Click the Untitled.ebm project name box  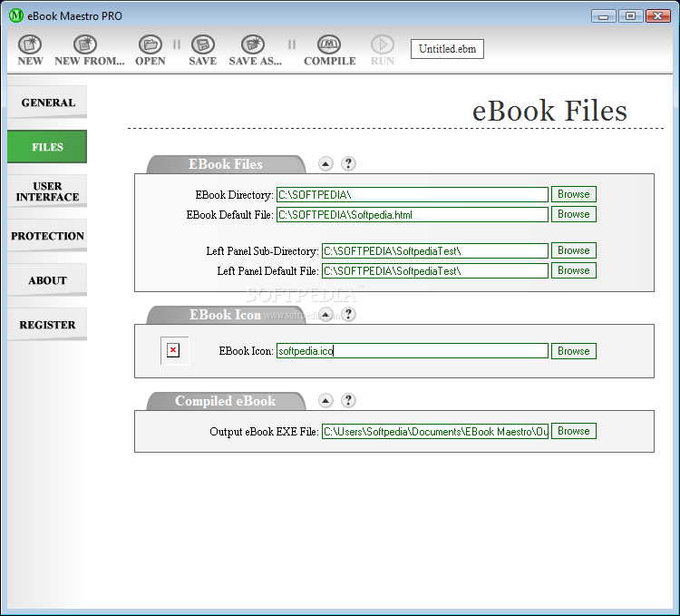point(447,49)
